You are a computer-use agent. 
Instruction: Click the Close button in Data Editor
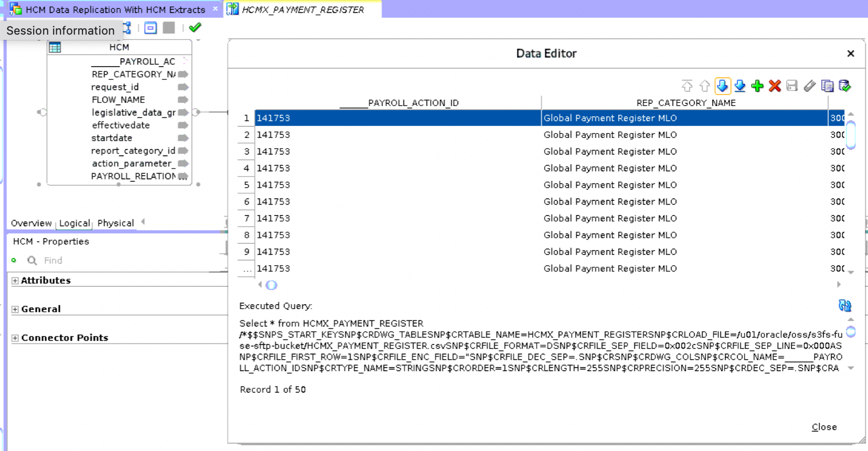[x=824, y=427]
